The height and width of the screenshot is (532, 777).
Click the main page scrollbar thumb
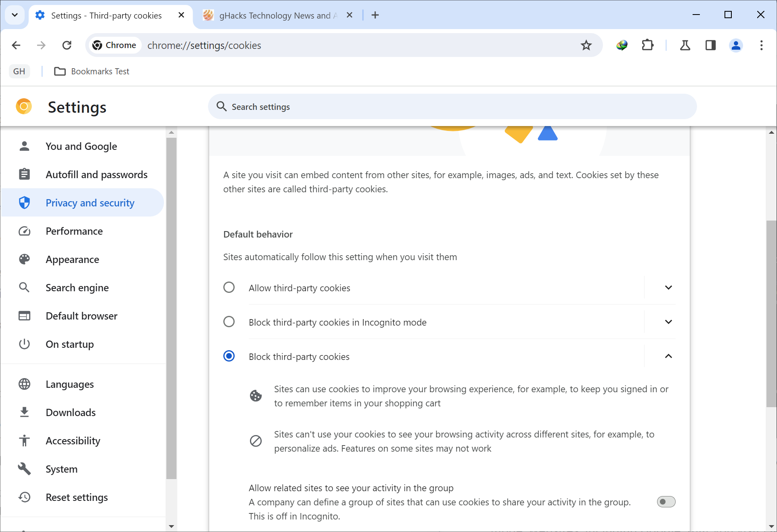coord(771,313)
